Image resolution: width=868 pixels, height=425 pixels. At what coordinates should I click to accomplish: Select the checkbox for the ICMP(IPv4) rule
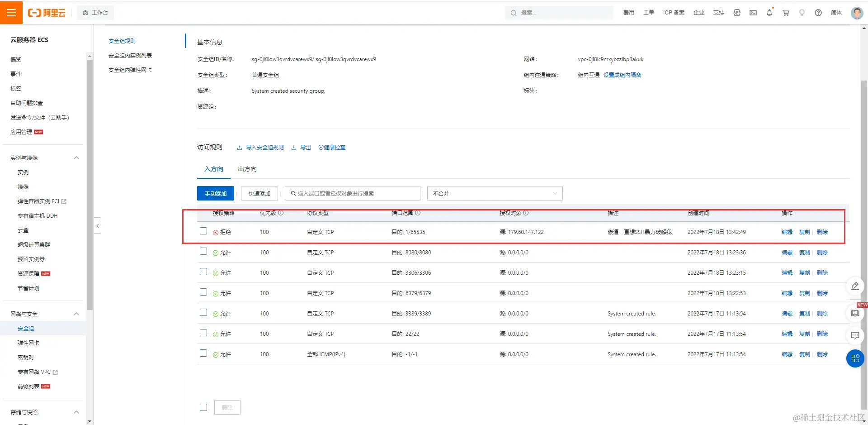point(203,353)
